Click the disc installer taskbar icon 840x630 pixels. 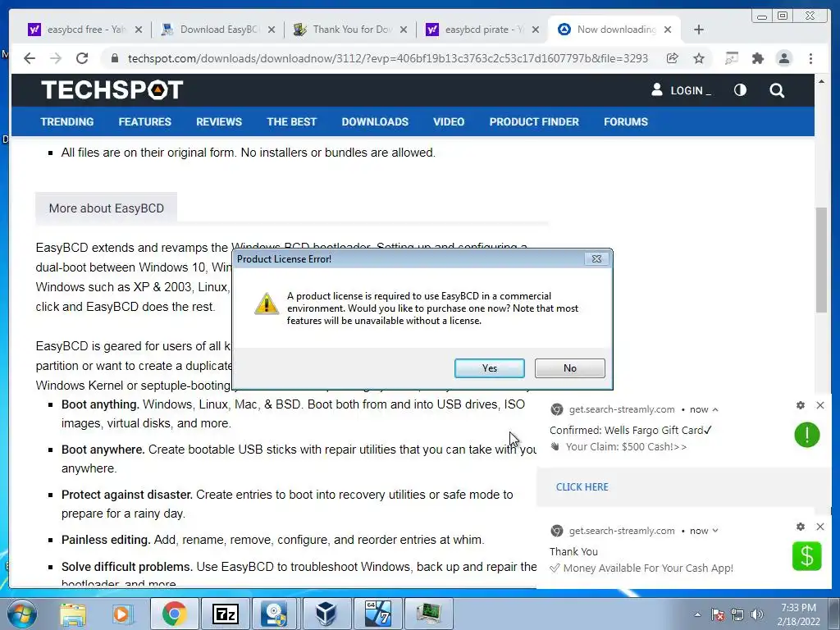pos(276,614)
